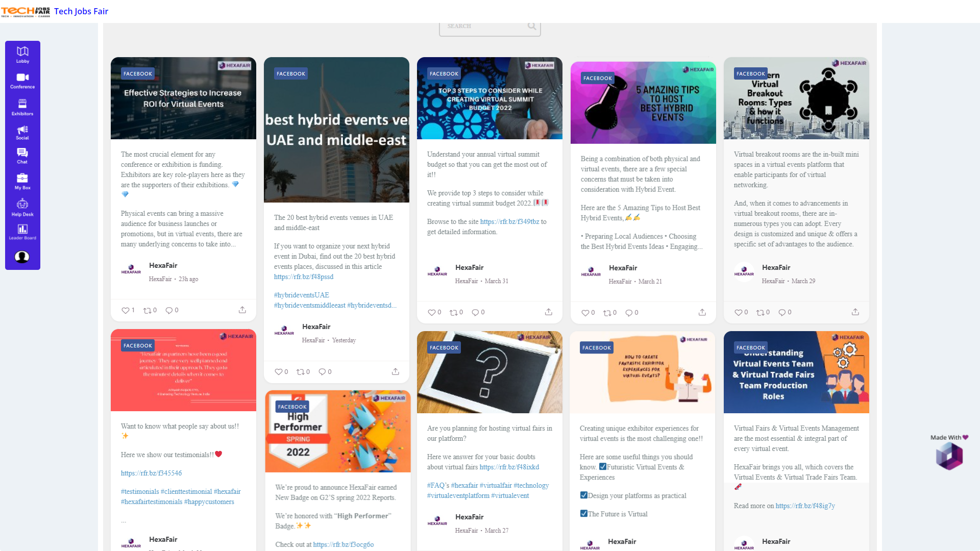Screen dimensions: 980x551
Task: Click the 'March 27' post date
Action: [497, 531]
